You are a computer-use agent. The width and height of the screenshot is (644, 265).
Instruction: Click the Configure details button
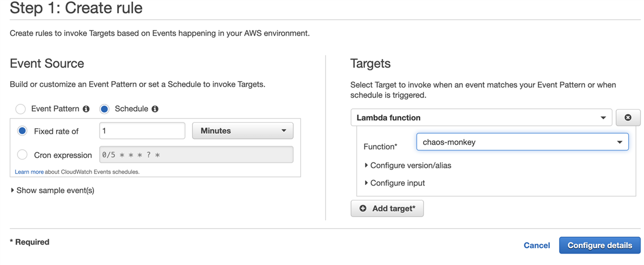[600, 245]
